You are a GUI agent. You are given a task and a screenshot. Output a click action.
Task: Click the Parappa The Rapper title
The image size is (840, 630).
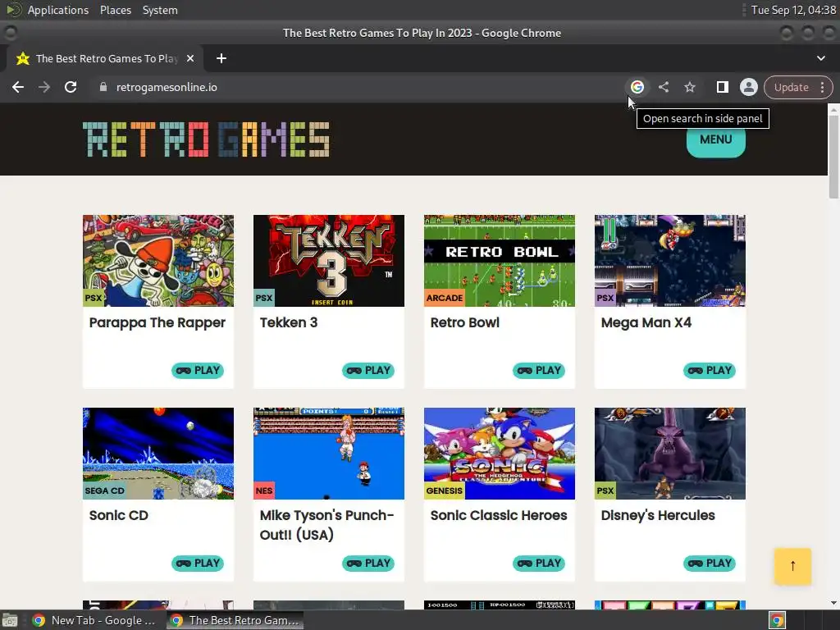click(157, 323)
